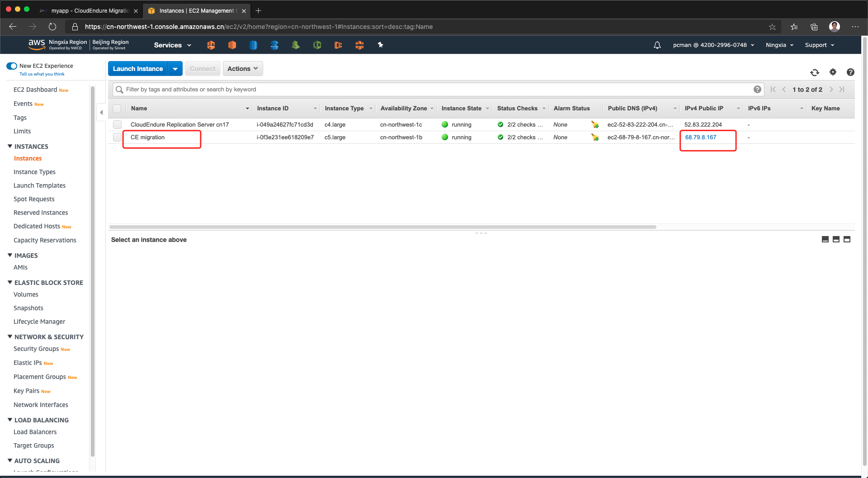Click the Launch Instance button
This screenshot has height=478, width=868.
[x=138, y=69]
